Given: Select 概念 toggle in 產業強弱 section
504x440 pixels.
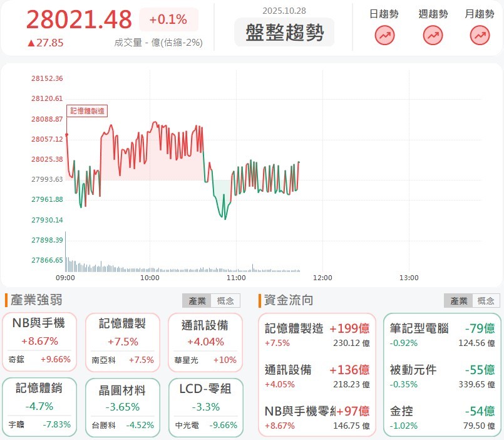Looking at the screenshot, I should [225, 301].
